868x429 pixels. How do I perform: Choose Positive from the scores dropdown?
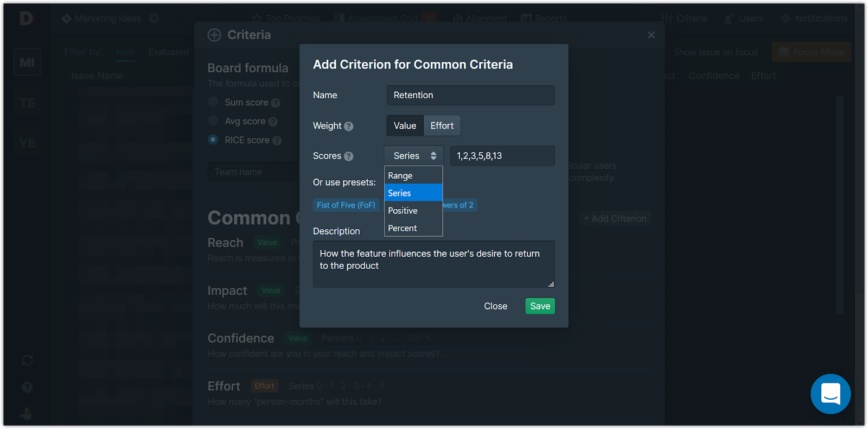pos(413,211)
